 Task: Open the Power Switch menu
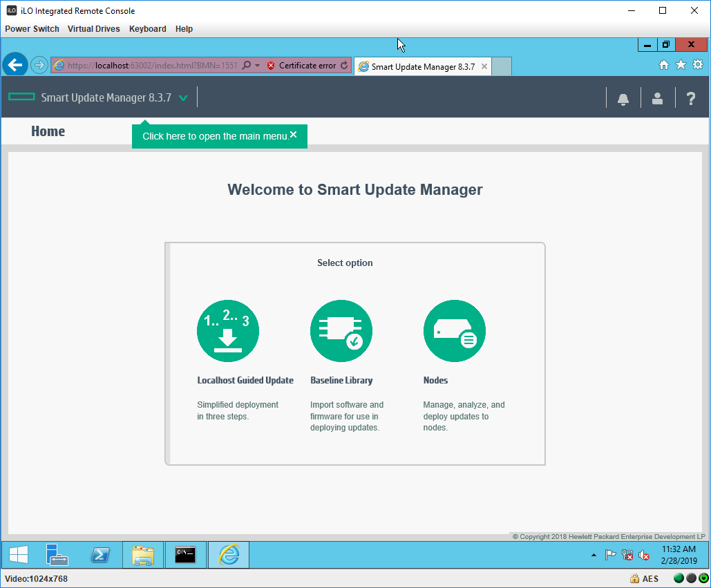pyautogui.click(x=32, y=29)
